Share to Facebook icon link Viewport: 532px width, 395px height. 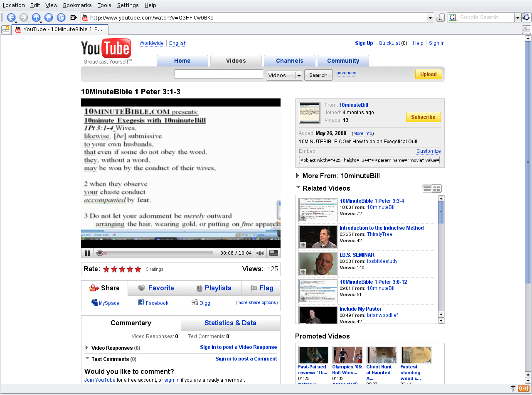click(141, 303)
